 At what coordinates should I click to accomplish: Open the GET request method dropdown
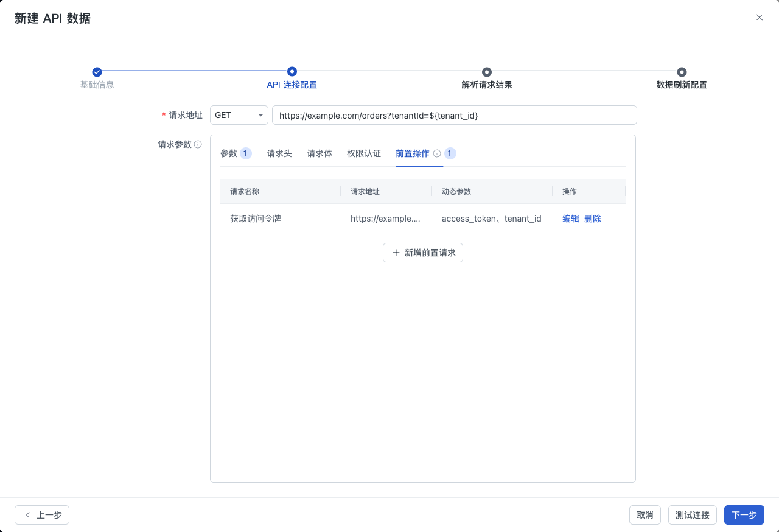pos(239,115)
